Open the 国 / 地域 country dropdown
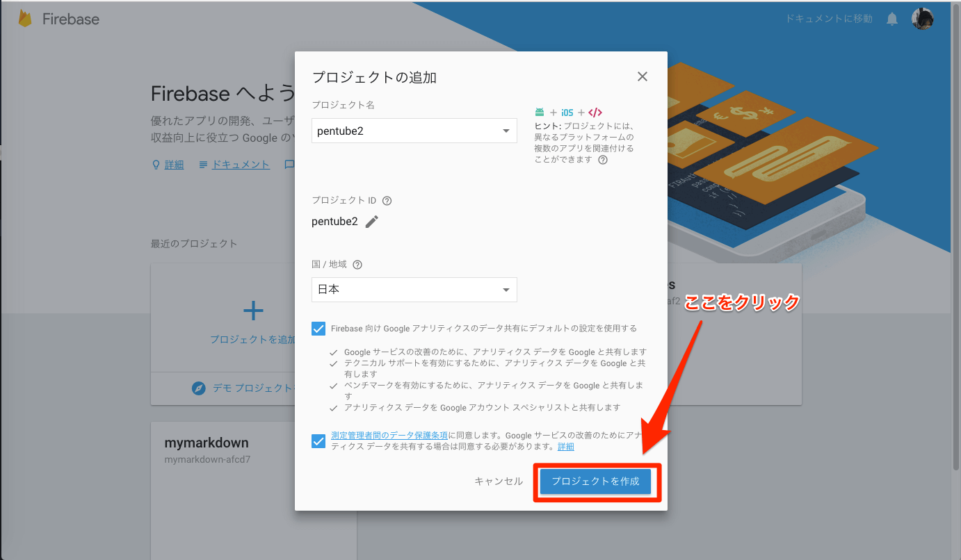Viewport: 961px width, 560px height. point(414,290)
